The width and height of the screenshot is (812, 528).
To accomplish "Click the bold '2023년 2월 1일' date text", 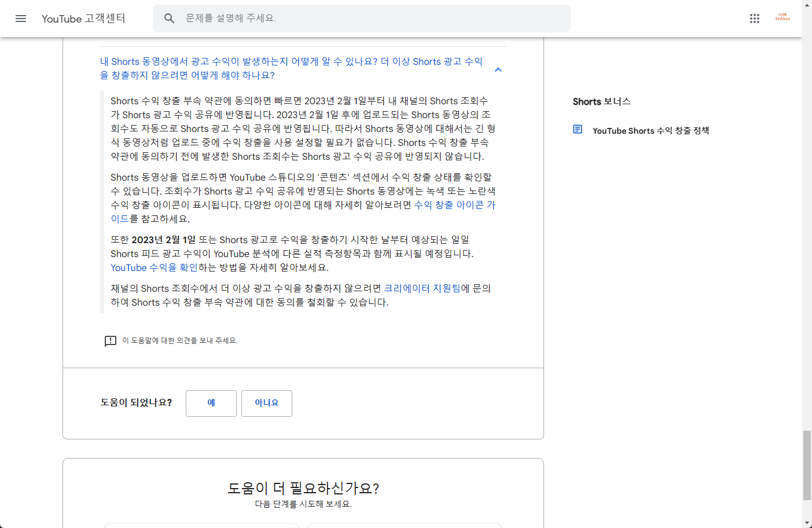I will coord(164,240).
